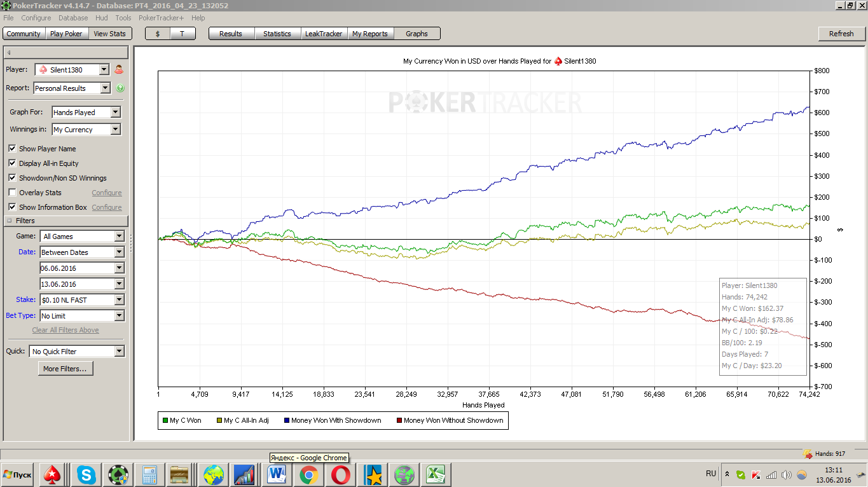The height and width of the screenshot is (487, 868).
Task: Click the Hands import lightning icon
Action: (x=808, y=454)
